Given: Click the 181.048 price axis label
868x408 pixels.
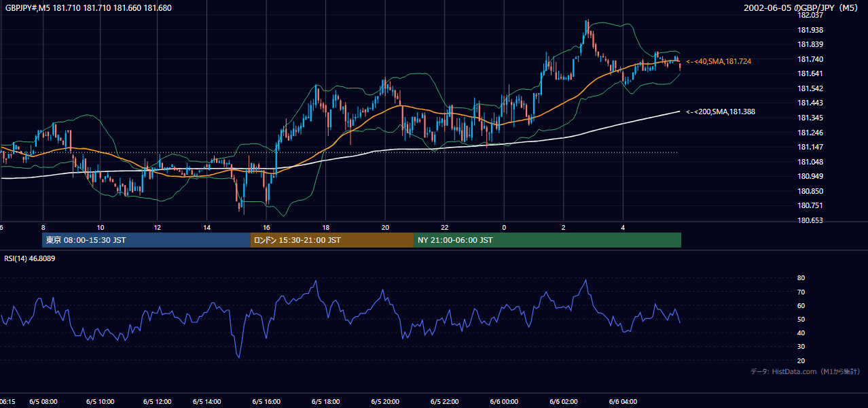Looking at the screenshot, I should coord(810,162).
